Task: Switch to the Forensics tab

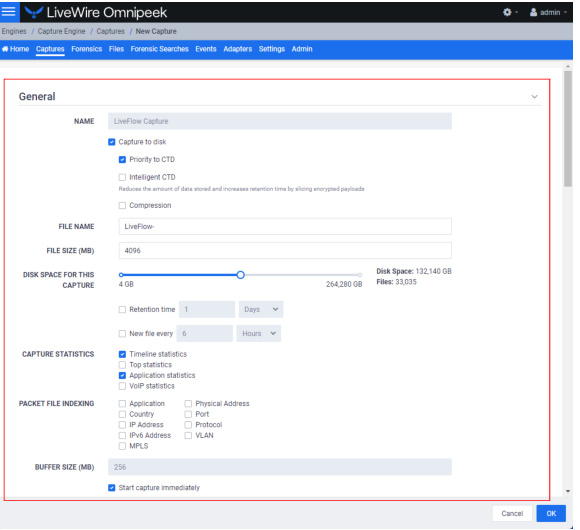Action: tap(87, 49)
